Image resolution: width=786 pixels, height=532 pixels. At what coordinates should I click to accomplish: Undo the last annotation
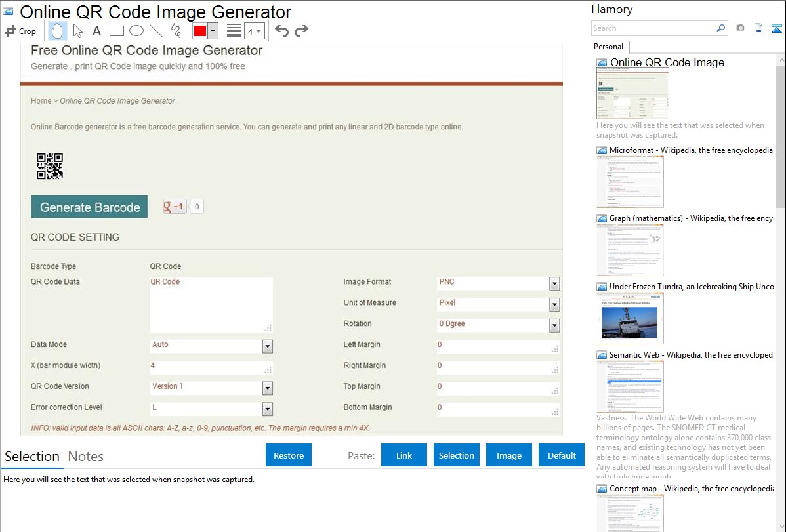tap(281, 31)
